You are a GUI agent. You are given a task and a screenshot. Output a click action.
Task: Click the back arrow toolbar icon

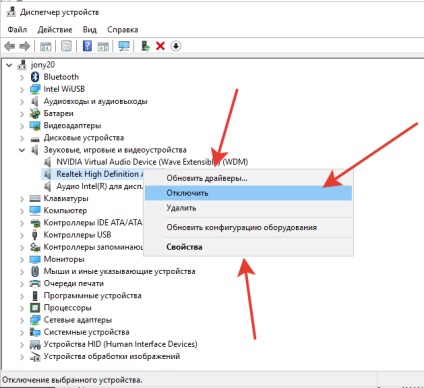(x=10, y=46)
